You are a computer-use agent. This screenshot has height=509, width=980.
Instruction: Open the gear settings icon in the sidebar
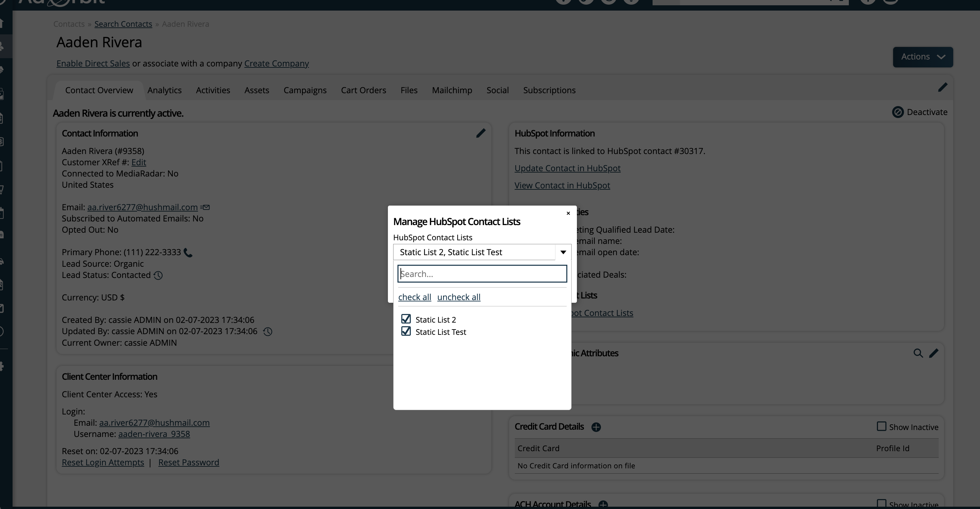coord(2,366)
